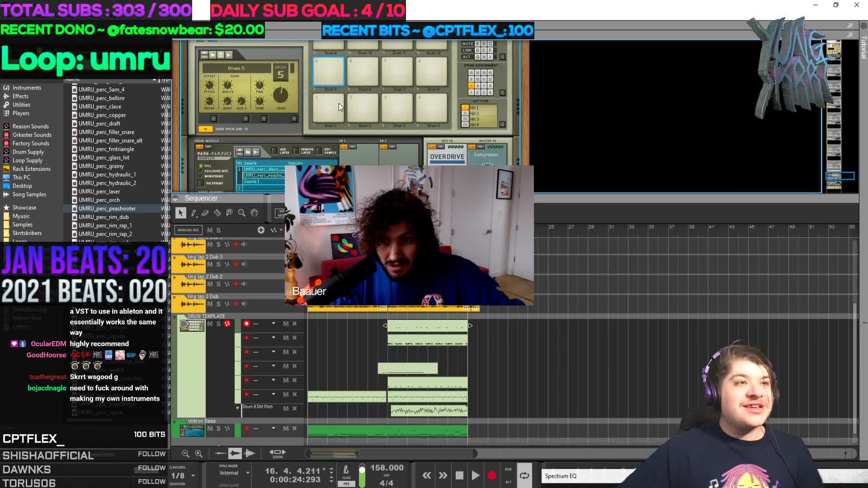
Task: Open Rack Extensions in the browser sidebar
Action: click(31, 169)
